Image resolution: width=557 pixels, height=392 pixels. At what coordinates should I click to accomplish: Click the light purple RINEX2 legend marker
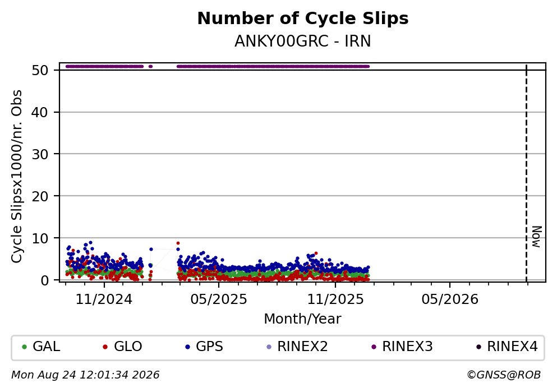point(269,347)
